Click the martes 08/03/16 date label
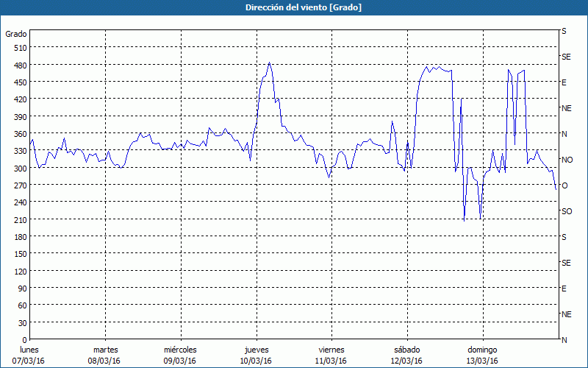The width and height of the screenshot is (588, 368). 105,355
